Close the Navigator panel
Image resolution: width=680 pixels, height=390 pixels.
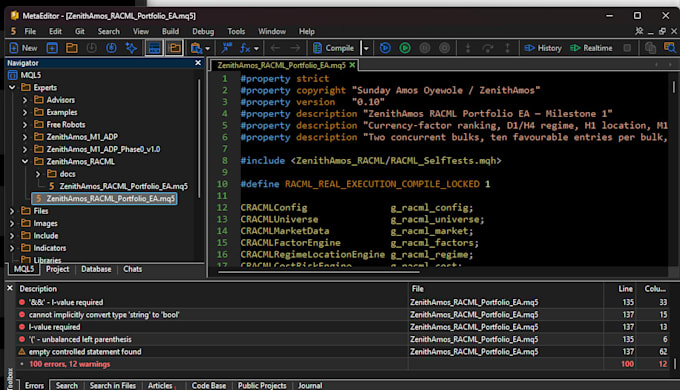coord(198,63)
